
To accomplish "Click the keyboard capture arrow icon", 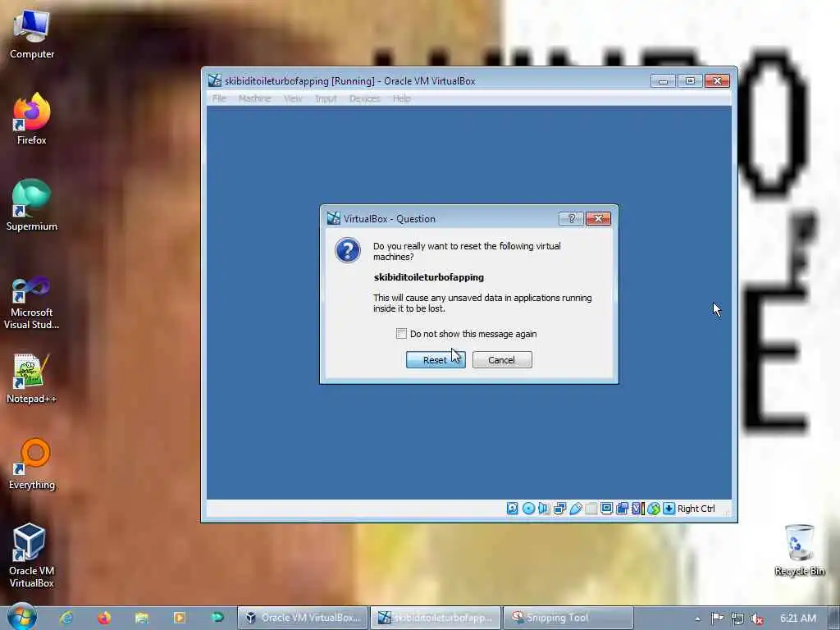I will (x=669, y=509).
